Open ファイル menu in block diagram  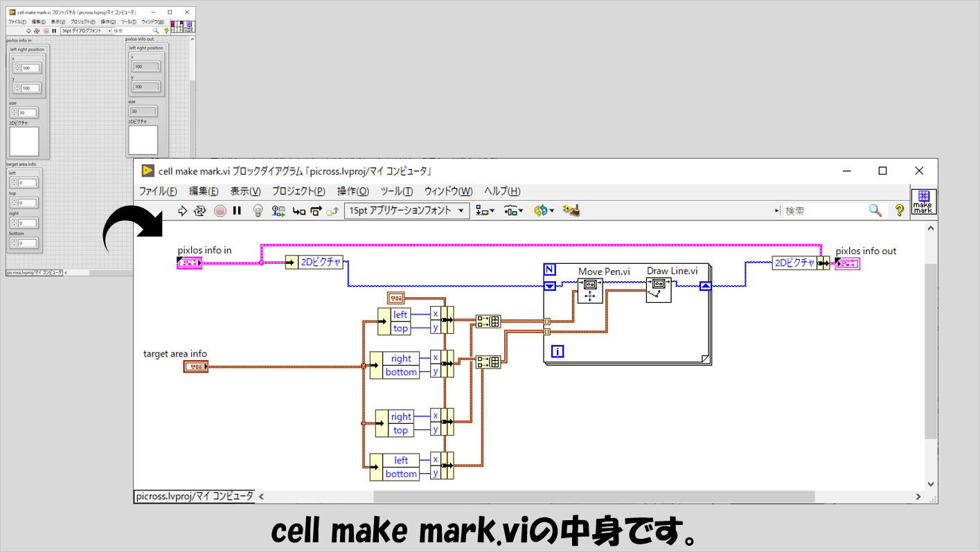coord(158,192)
